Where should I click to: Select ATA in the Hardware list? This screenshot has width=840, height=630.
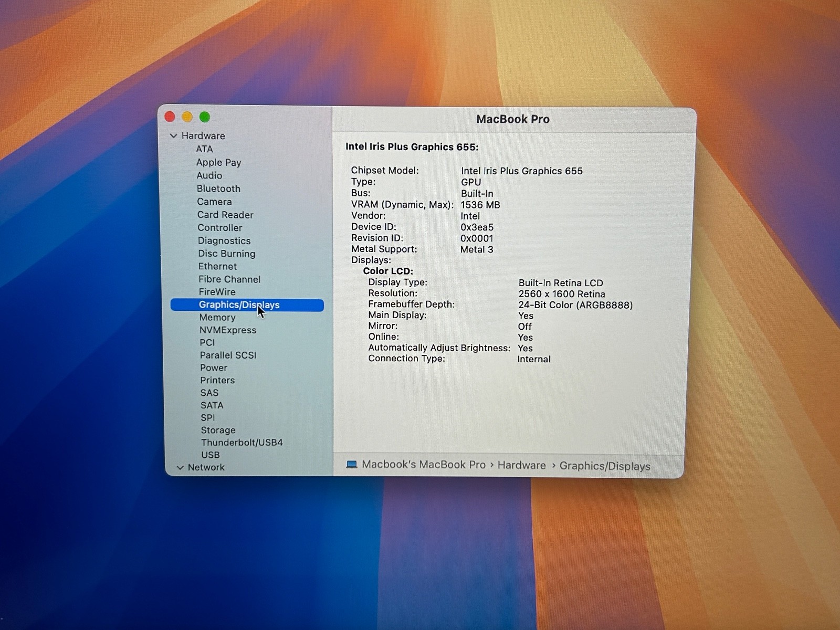coord(204,149)
